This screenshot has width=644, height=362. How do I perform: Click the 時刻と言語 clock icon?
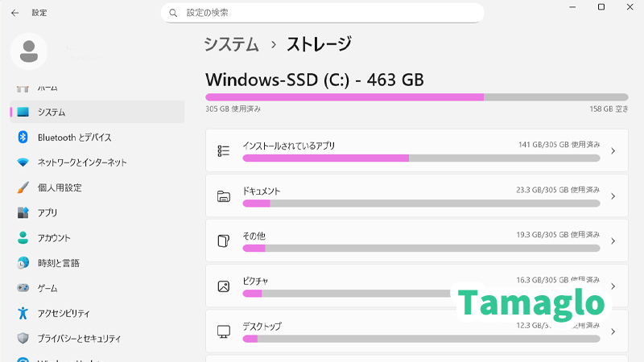(x=23, y=263)
